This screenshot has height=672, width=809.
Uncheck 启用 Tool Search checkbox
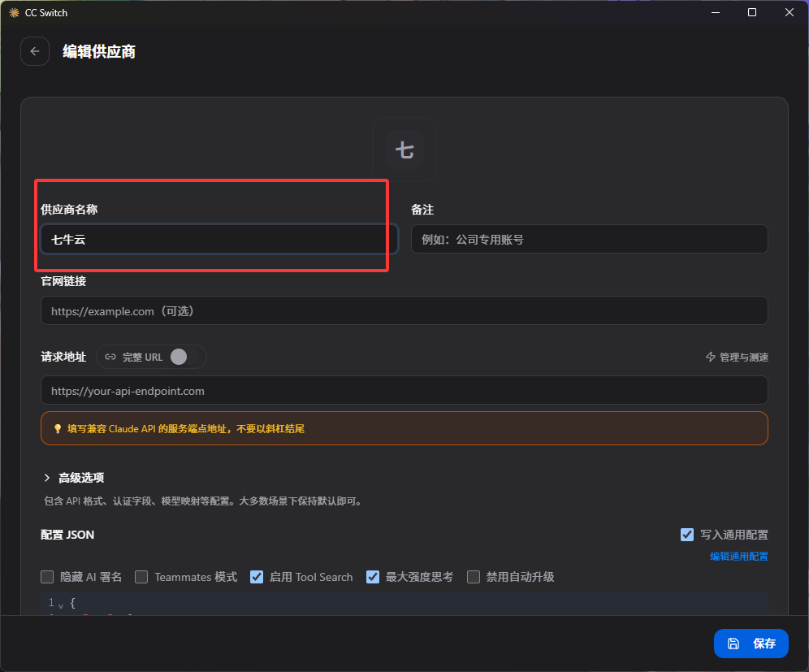(257, 576)
